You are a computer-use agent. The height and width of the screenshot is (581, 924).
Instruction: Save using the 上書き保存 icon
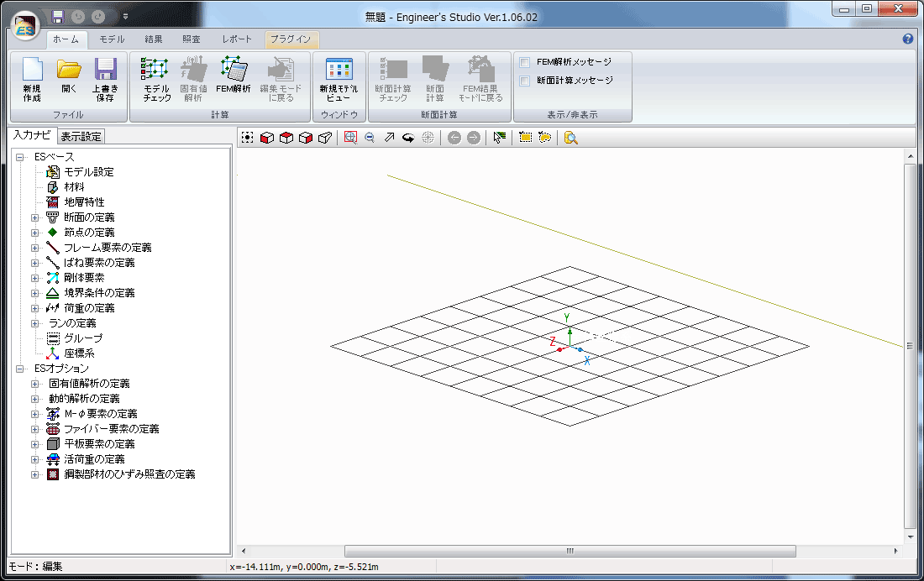click(x=105, y=79)
